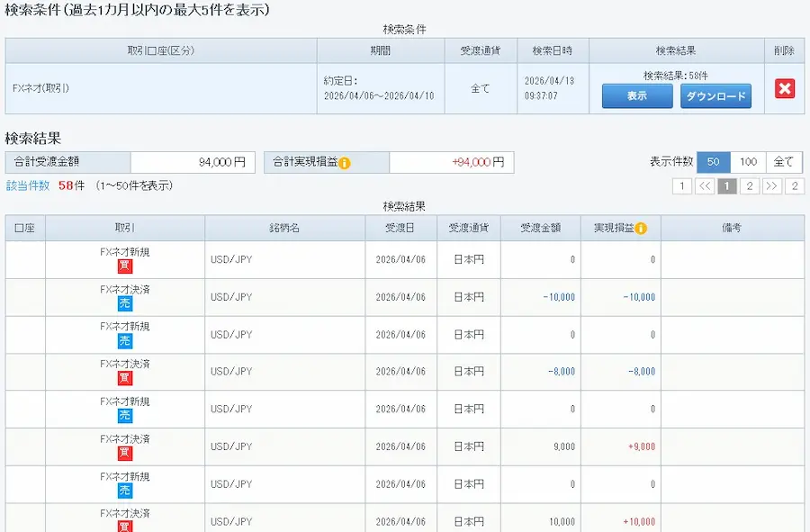Delete the saved search condition via red X icon
This screenshot has height=532, width=810.
coord(785,88)
